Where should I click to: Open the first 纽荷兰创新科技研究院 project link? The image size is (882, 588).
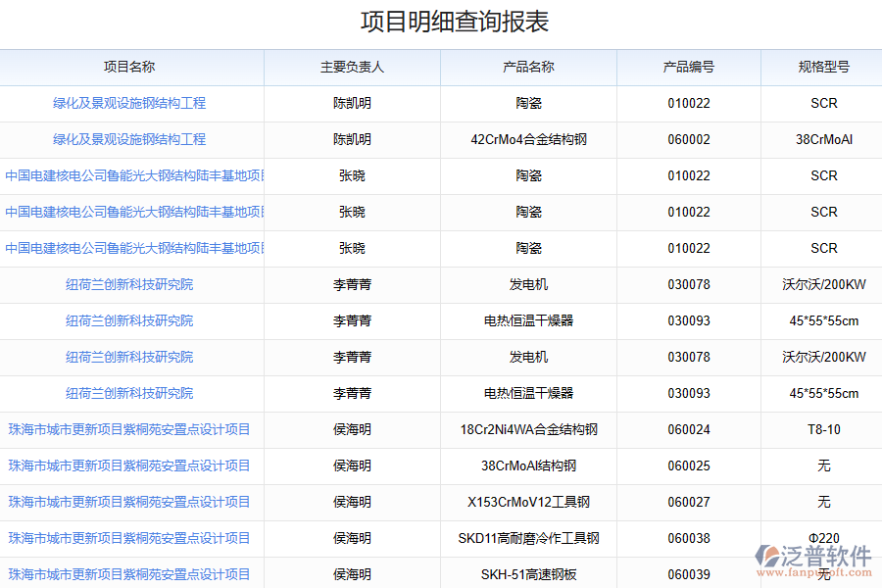pos(129,284)
